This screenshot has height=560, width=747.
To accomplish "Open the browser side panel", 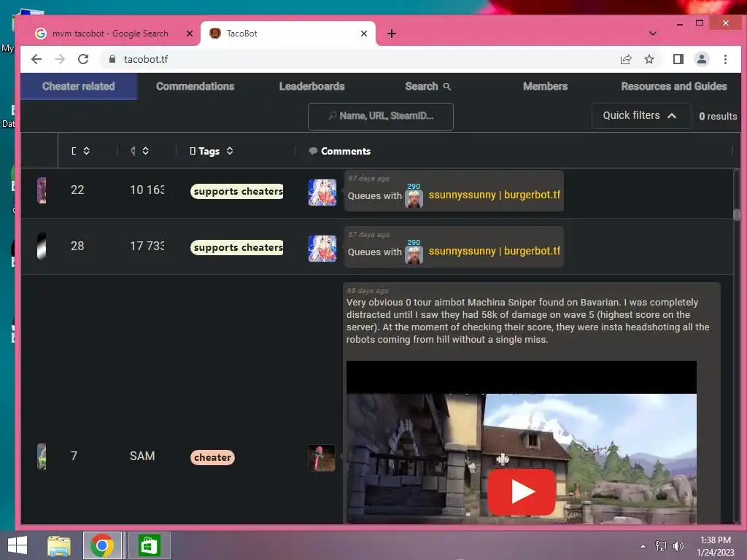I will point(678,59).
